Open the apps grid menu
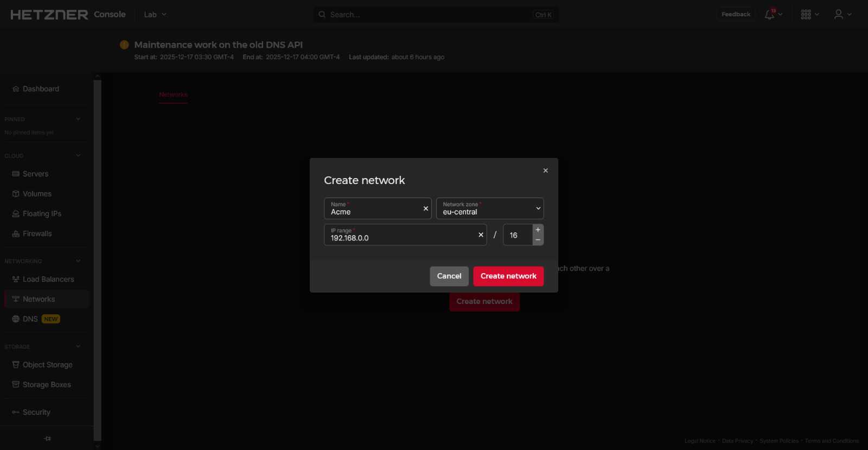Viewport: 868px width, 450px height. (x=806, y=15)
